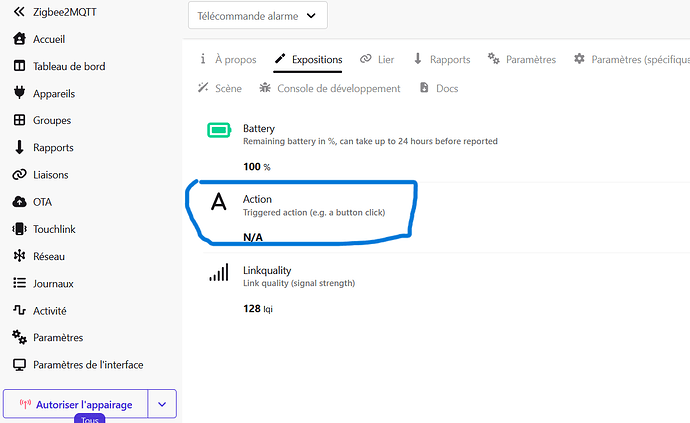Click the Accueil home icon
The width and height of the screenshot is (690, 423).
19,39
